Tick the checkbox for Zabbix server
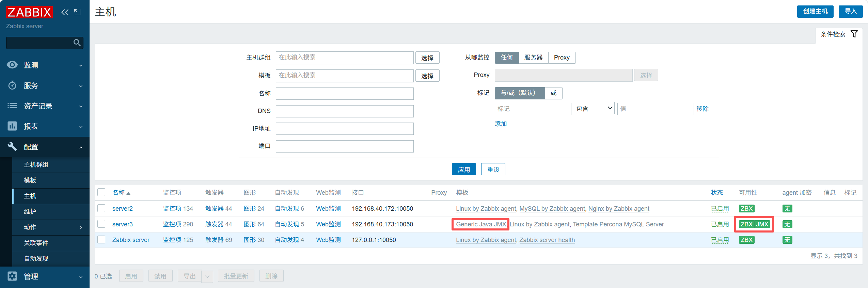This screenshot has width=868, height=288. pyautogui.click(x=101, y=239)
